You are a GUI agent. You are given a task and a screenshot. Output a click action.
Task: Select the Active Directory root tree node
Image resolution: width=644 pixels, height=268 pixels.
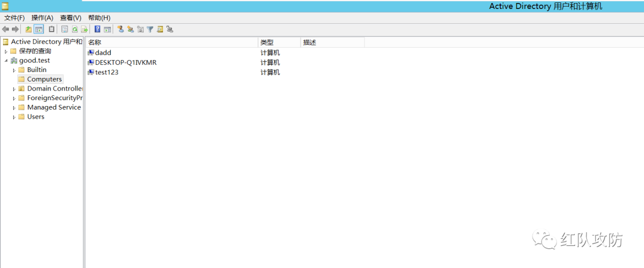(47, 42)
